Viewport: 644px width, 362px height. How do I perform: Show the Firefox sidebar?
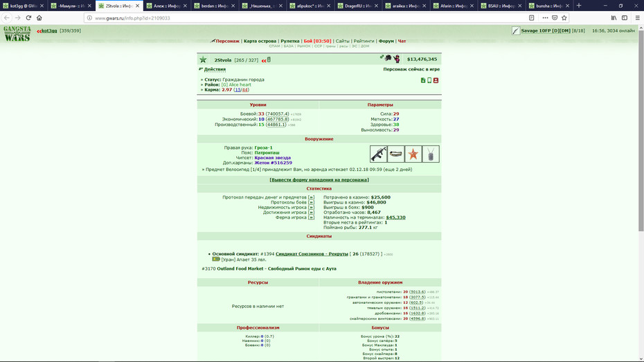pos(625,17)
